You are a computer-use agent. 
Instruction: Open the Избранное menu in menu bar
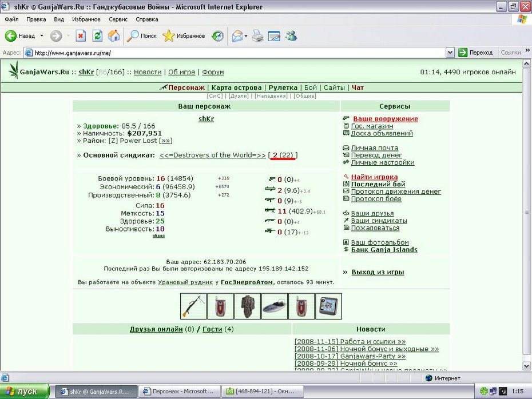[86, 19]
